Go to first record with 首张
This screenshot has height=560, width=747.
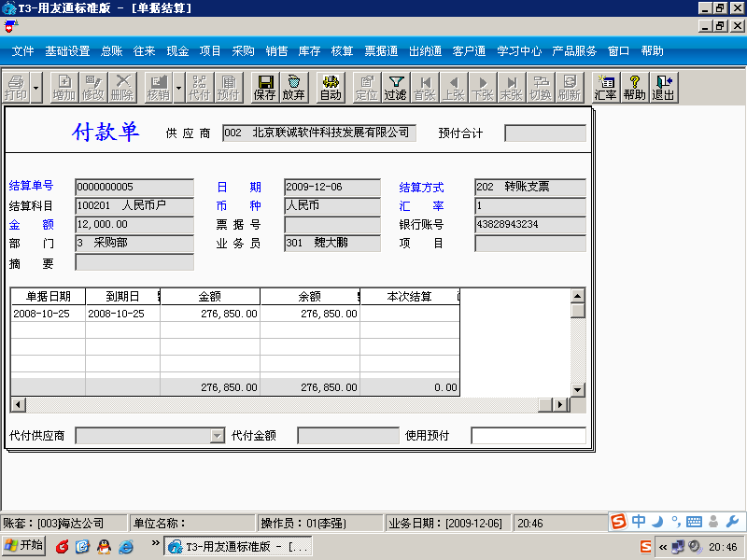[425, 87]
